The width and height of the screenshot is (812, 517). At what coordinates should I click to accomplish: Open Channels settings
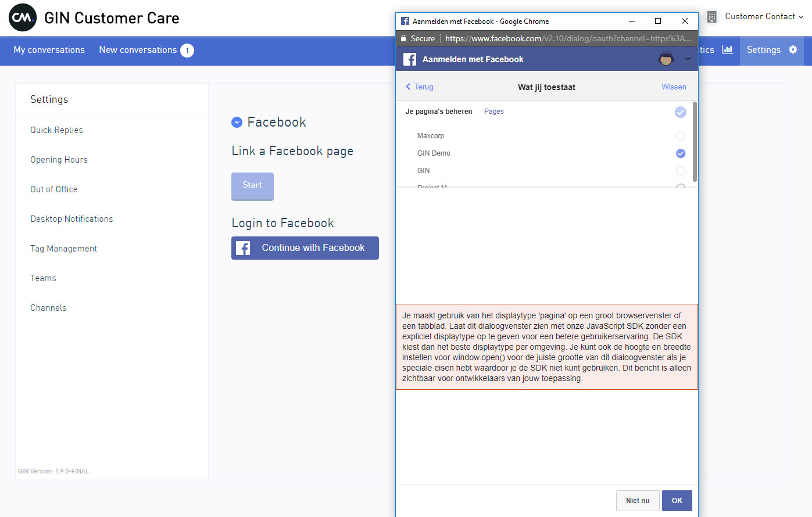(48, 308)
